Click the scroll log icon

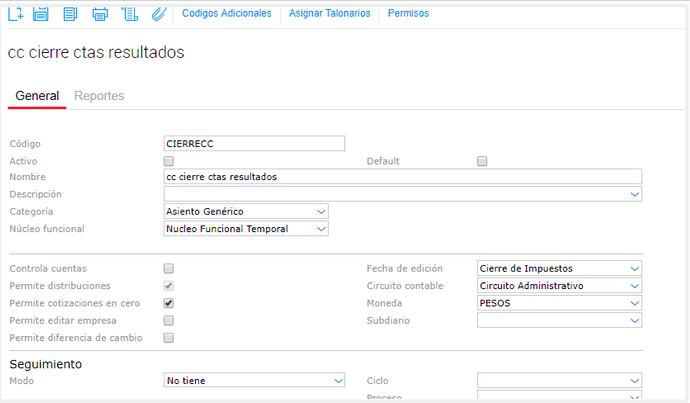coord(130,14)
